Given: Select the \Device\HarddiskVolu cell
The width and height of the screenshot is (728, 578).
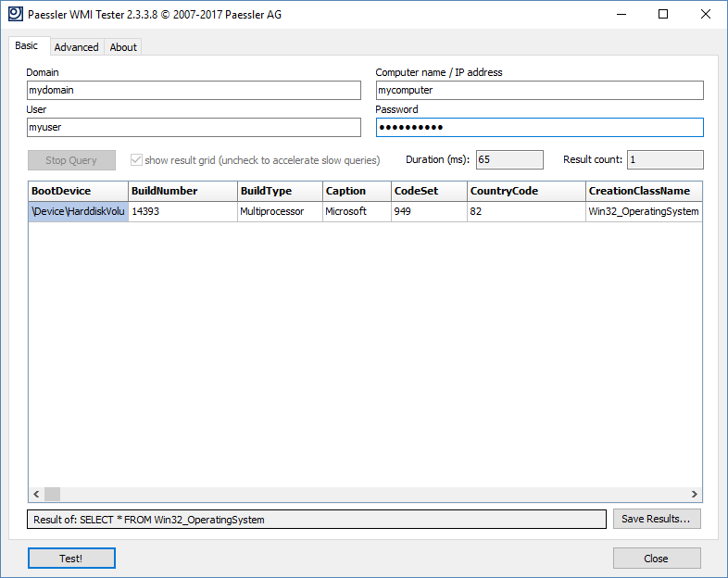Looking at the screenshot, I should 78,212.
